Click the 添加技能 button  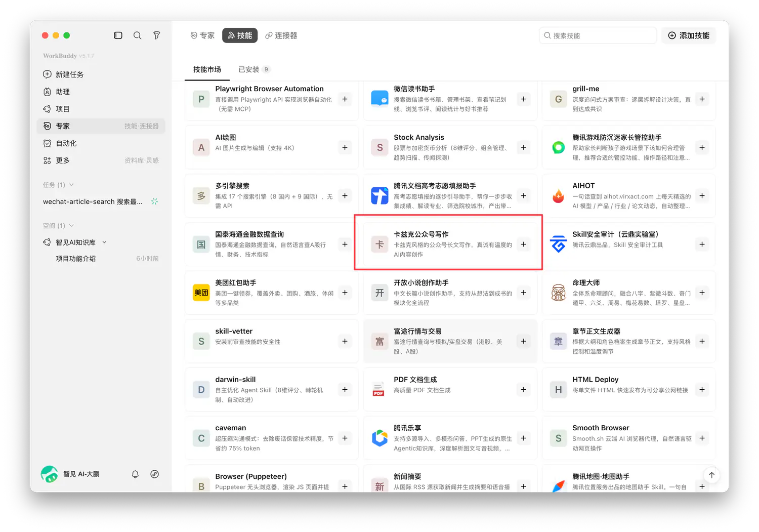coord(689,35)
